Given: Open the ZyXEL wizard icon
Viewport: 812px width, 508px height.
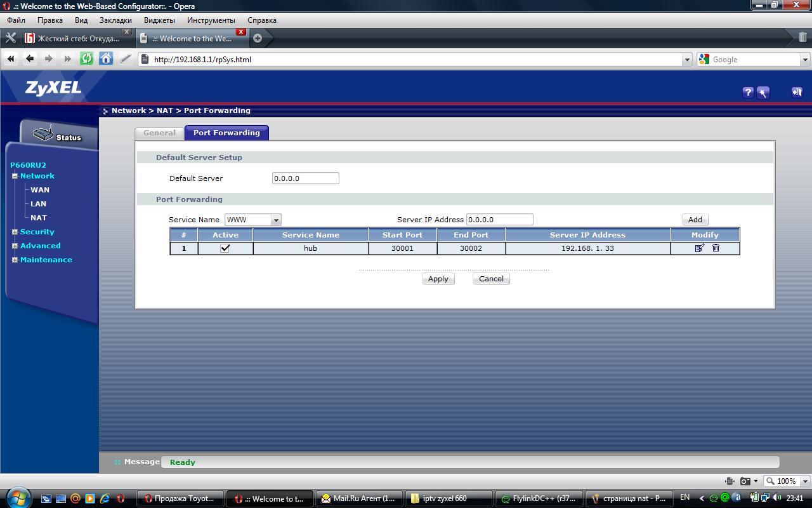Looking at the screenshot, I should tap(763, 93).
